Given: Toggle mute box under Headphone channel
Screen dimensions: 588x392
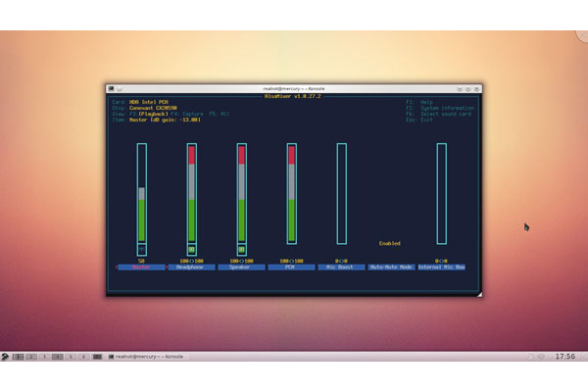Looking at the screenshot, I should [192, 250].
